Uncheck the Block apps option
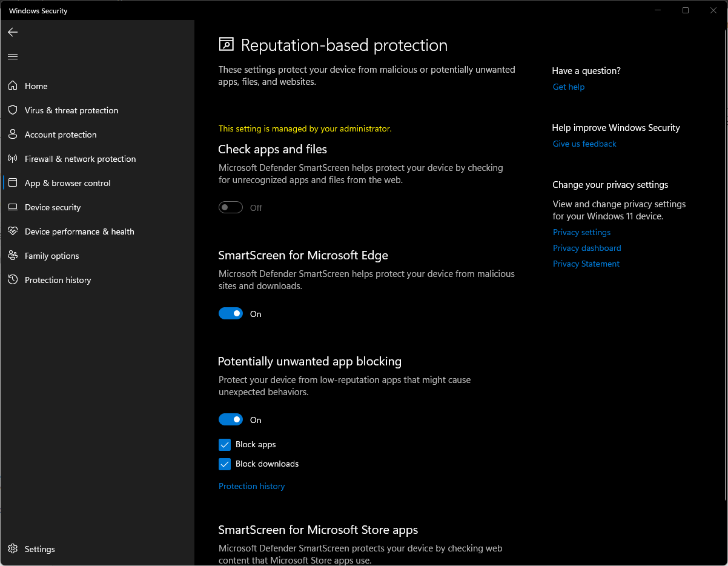 (x=225, y=444)
